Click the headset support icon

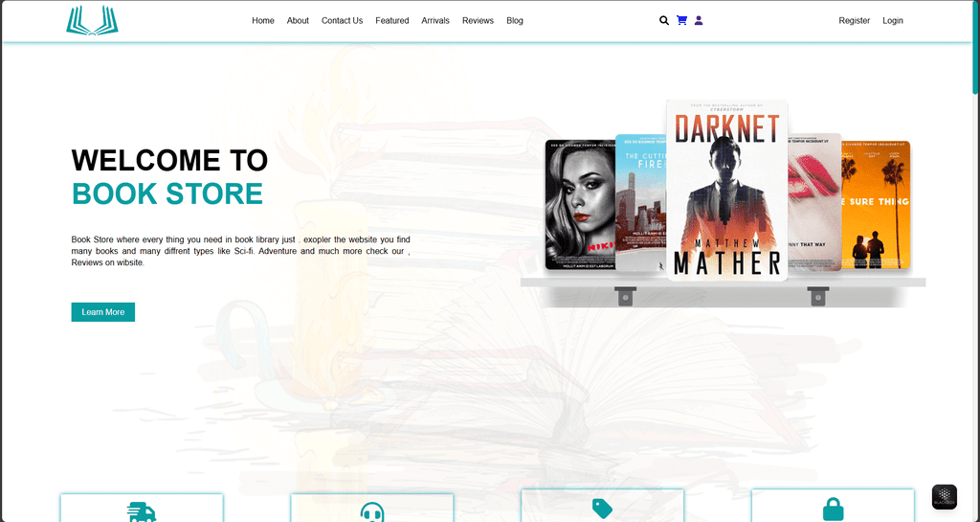pos(372,512)
